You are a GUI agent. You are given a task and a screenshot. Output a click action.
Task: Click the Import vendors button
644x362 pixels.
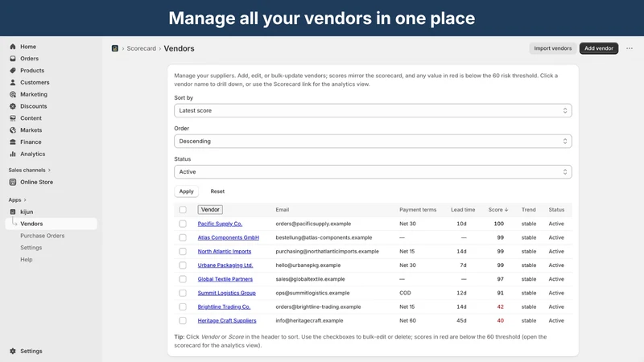pos(552,48)
